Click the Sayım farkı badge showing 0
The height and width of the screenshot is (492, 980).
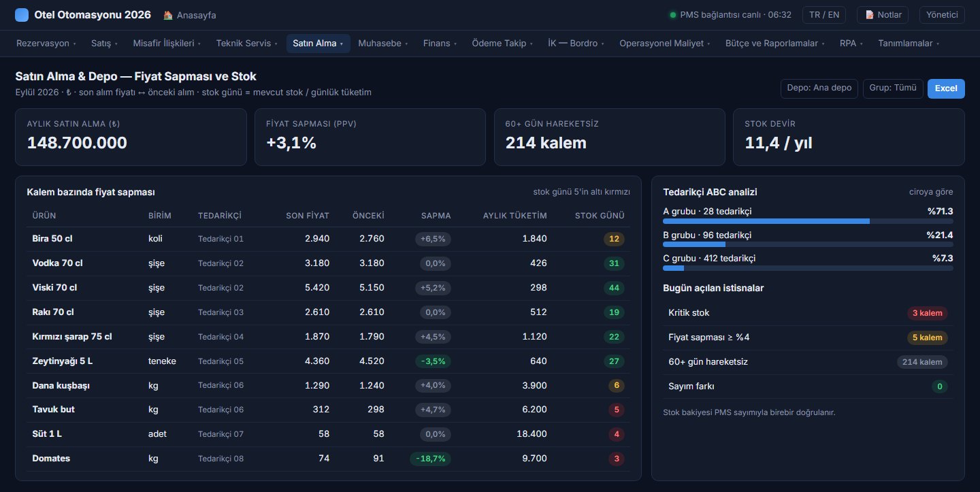click(x=940, y=387)
